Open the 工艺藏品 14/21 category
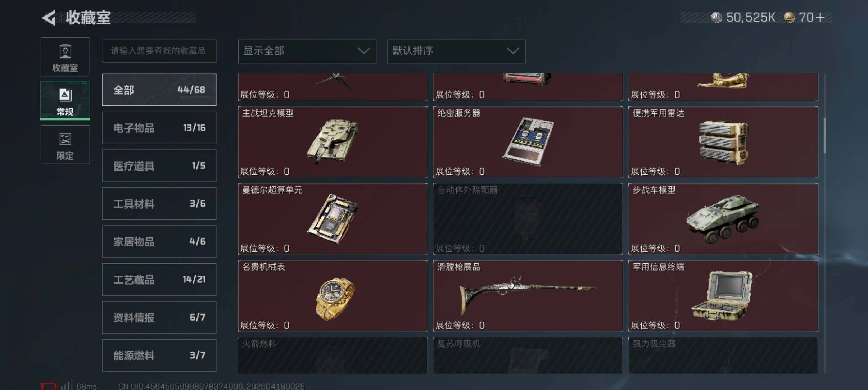Image resolution: width=868 pixels, height=390 pixels. (x=159, y=280)
